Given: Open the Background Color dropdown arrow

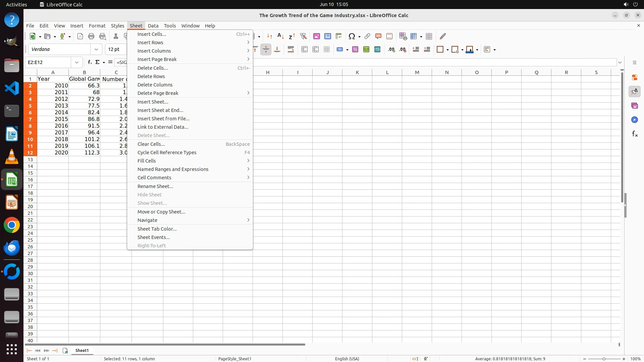Looking at the screenshot, I should click(x=477, y=50).
